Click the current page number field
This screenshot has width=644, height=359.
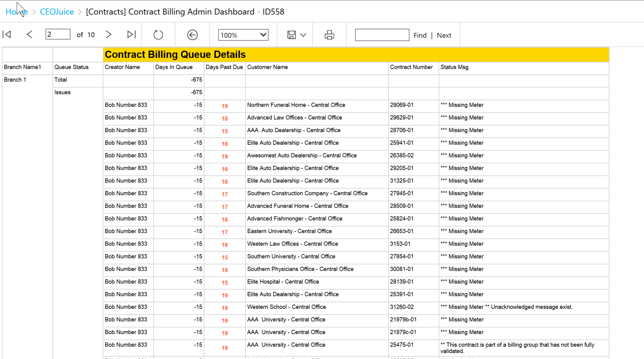click(x=58, y=34)
